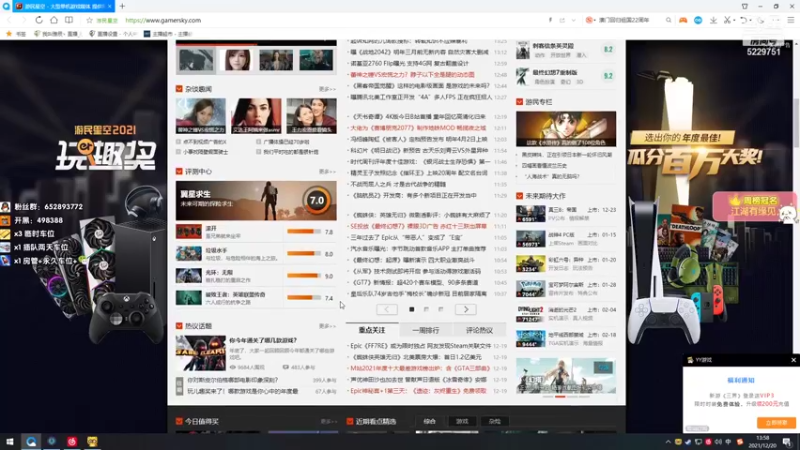The image size is (800, 450).
Task: Switch to the 评论热议 tab
Action: pyautogui.click(x=479, y=330)
